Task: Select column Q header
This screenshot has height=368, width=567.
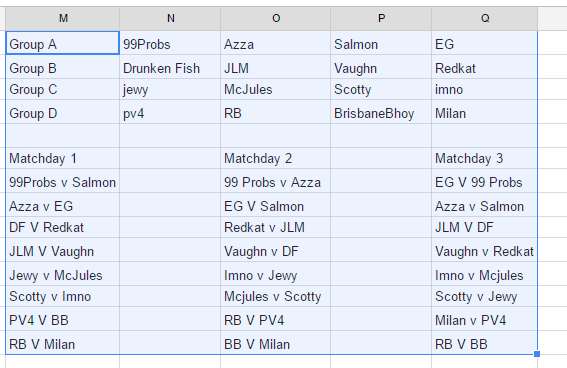Action: tap(485, 18)
